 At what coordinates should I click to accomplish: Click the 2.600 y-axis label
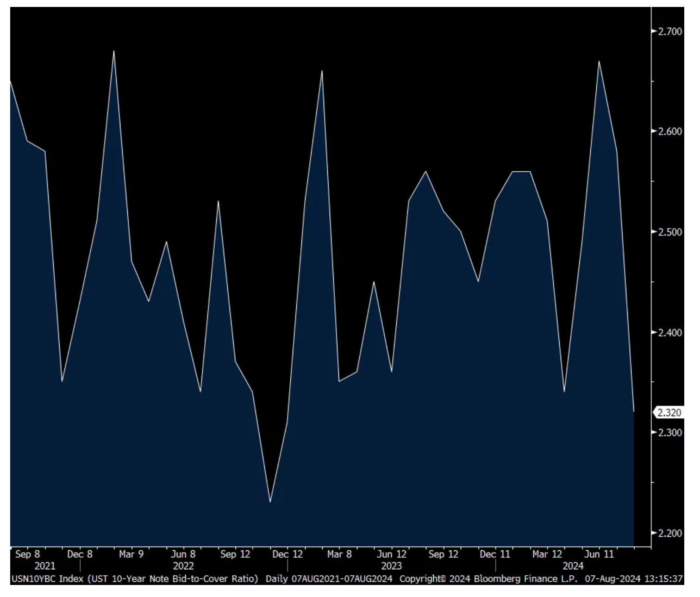pyautogui.click(x=669, y=131)
